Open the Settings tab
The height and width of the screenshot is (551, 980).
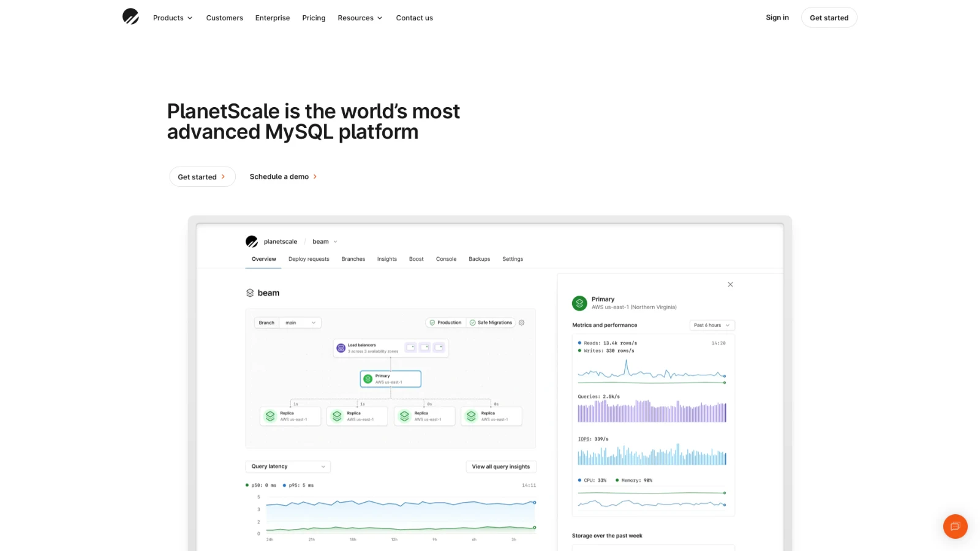click(513, 259)
